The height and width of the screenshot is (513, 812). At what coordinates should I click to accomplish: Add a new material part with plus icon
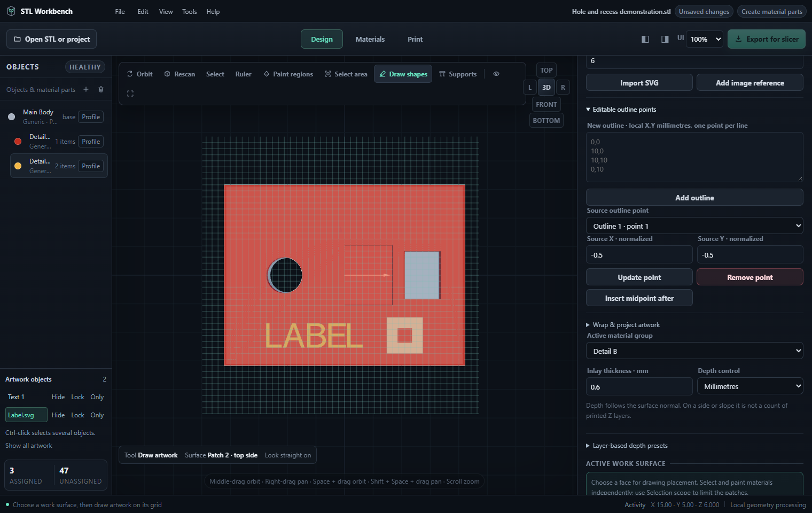pos(86,89)
